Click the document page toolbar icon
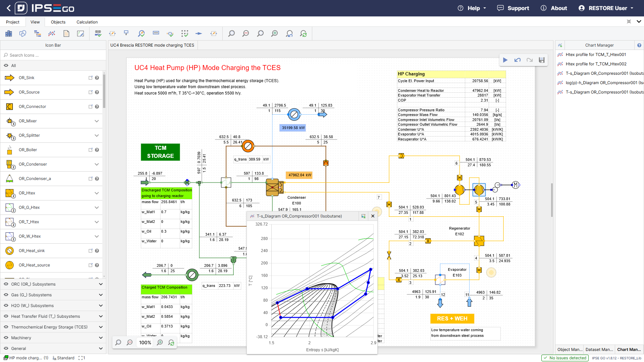The height and width of the screenshot is (362, 644). 66,34
